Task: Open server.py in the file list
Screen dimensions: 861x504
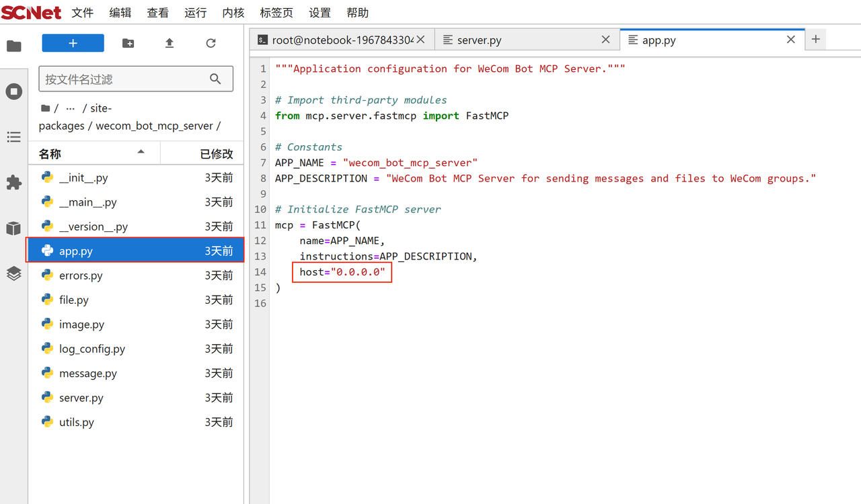Action: coord(81,398)
